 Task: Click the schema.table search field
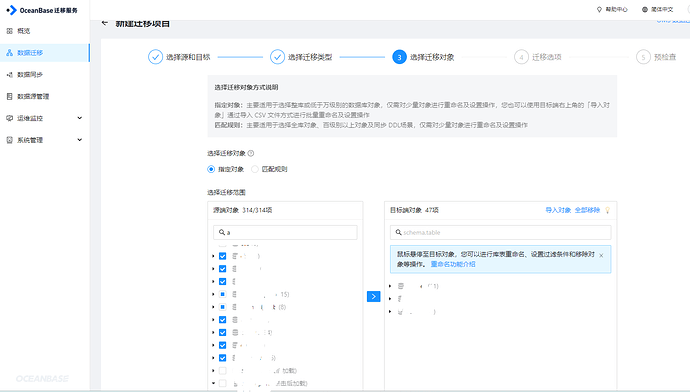tap(501, 232)
